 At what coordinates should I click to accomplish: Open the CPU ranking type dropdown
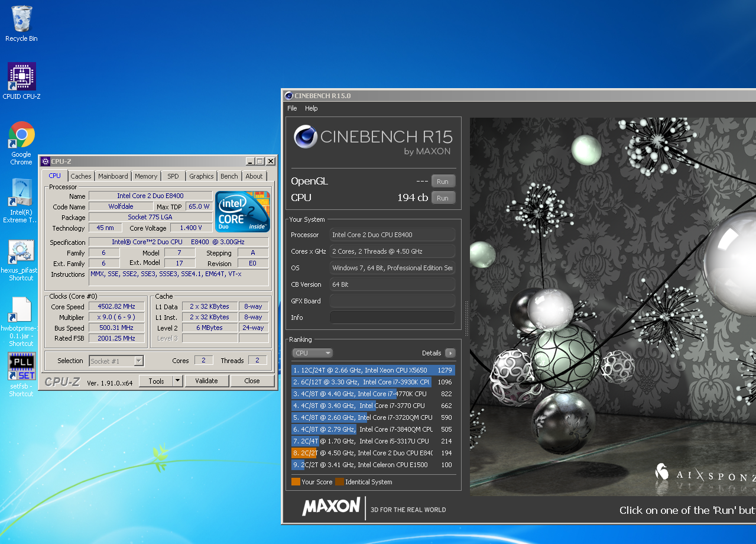[x=313, y=353]
